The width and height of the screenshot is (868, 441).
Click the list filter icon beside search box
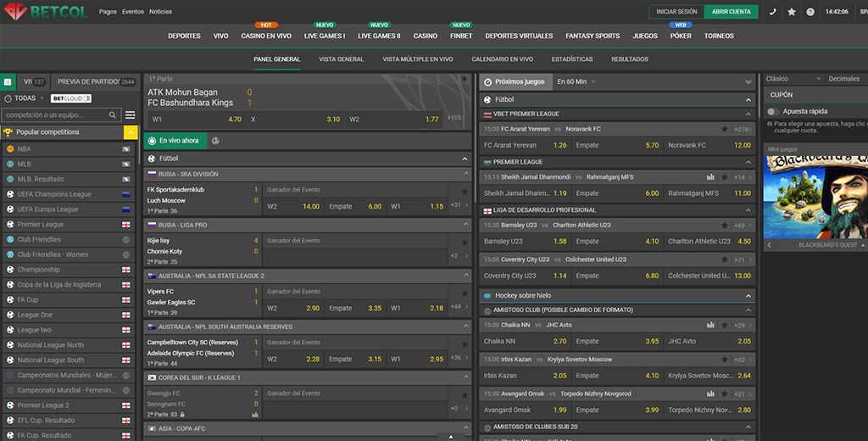[x=130, y=114]
